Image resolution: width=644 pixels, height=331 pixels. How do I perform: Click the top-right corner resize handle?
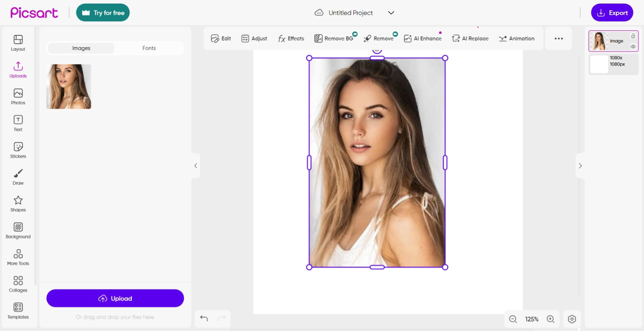[445, 58]
